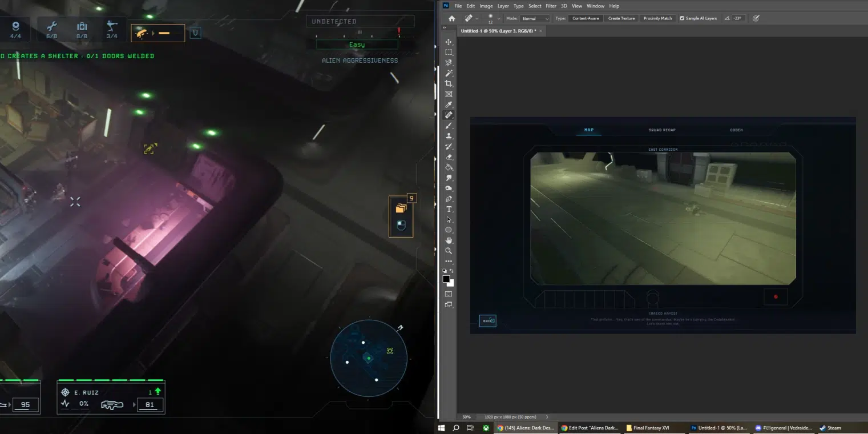
Task: Choose the Brush tool
Action: (449, 126)
